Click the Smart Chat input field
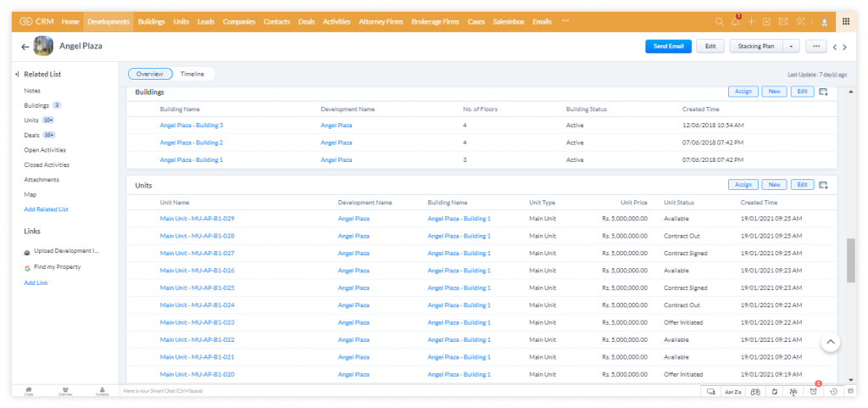Image resolution: width=868 pixels, height=408 pixels. 409,391
